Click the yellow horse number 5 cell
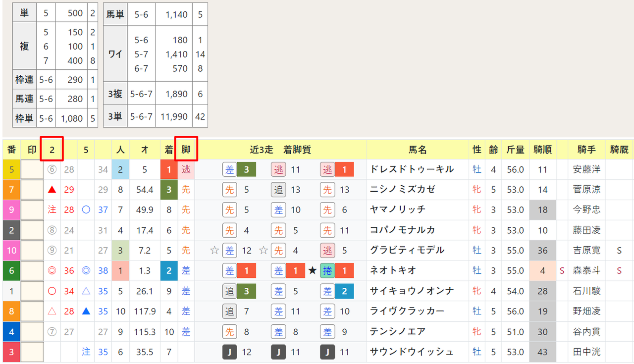Image resolution: width=634 pixels, height=364 pixels. (11, 169)
